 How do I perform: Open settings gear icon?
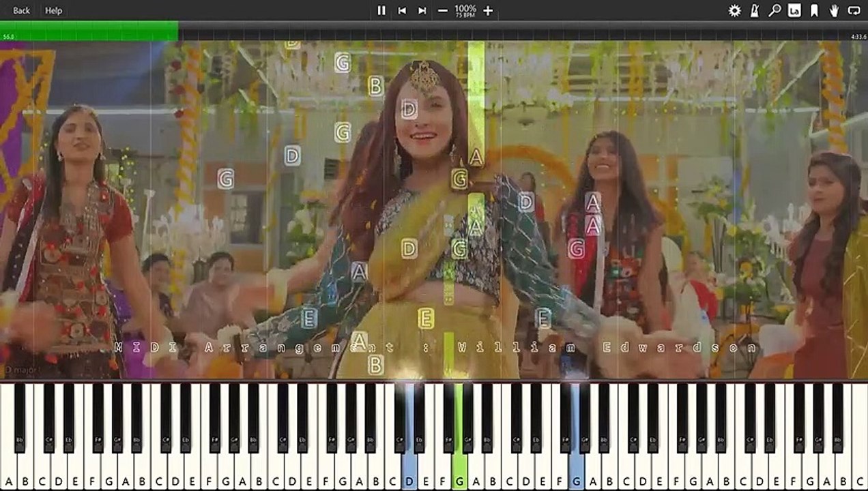[x=734, y=10]
